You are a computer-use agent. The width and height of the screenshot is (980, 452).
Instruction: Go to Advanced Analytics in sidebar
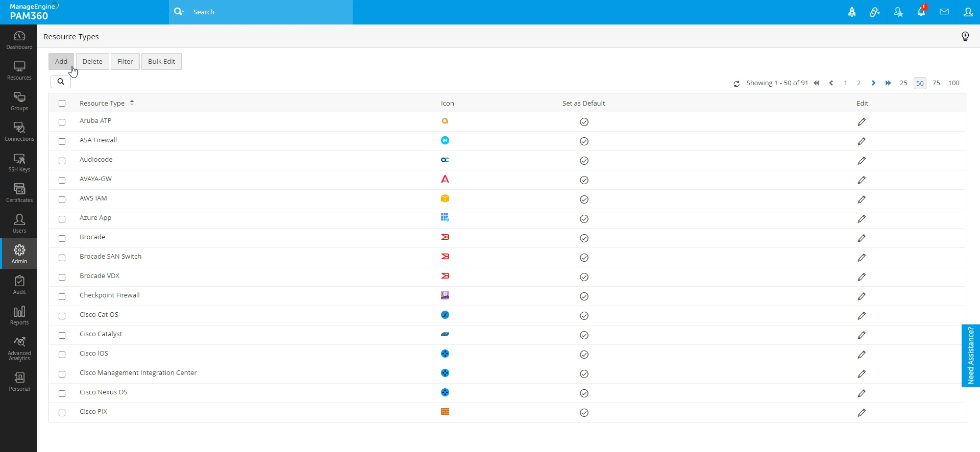[19, 348]
